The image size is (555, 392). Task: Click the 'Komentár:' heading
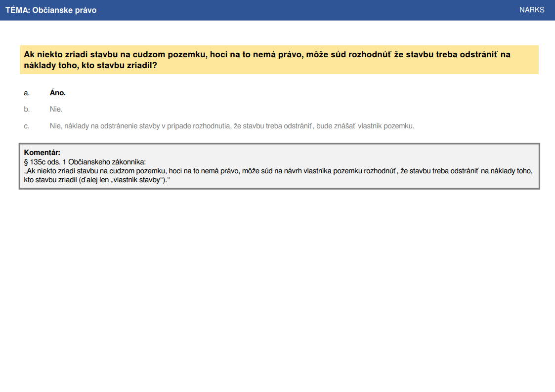42,153
